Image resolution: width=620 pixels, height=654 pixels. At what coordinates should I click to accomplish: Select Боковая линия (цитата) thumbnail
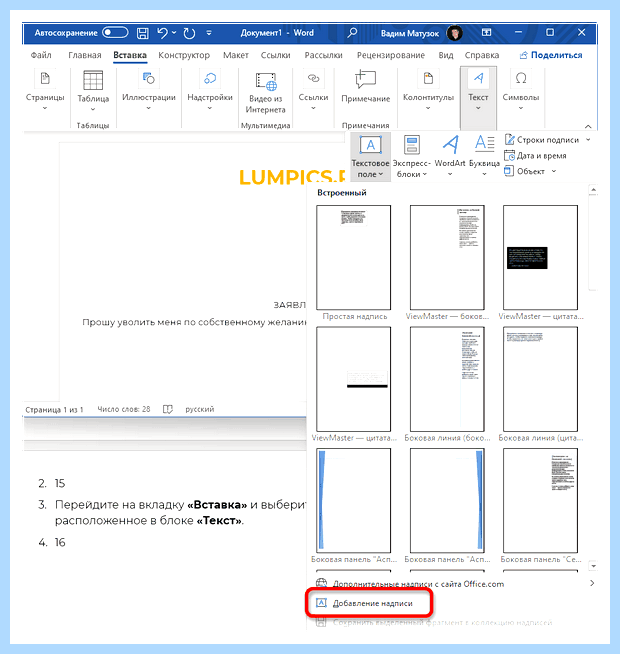[x=540, y=379]
